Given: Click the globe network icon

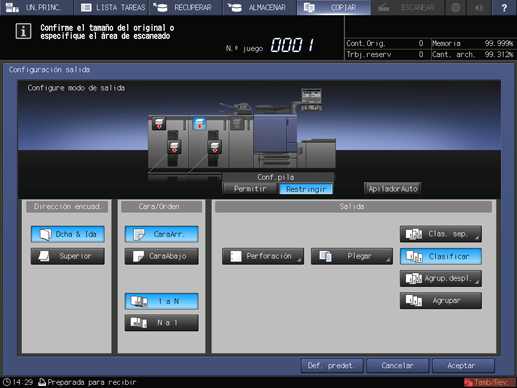Looking at the screenshot, I should [455, 7].
